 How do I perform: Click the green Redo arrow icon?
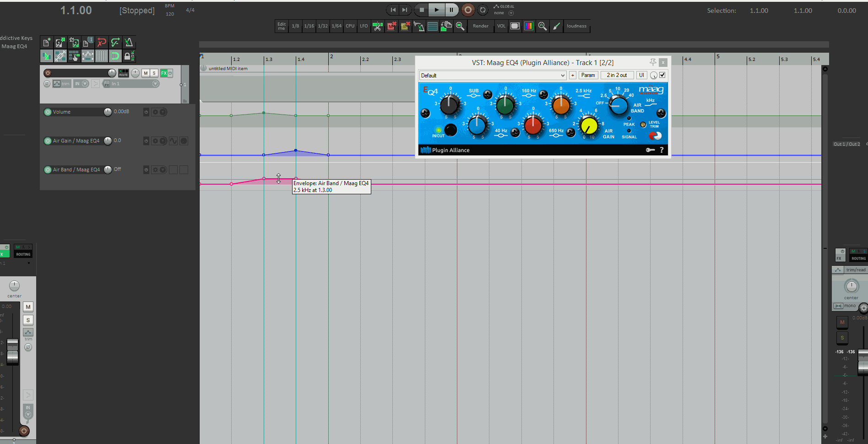click(115, 43)
